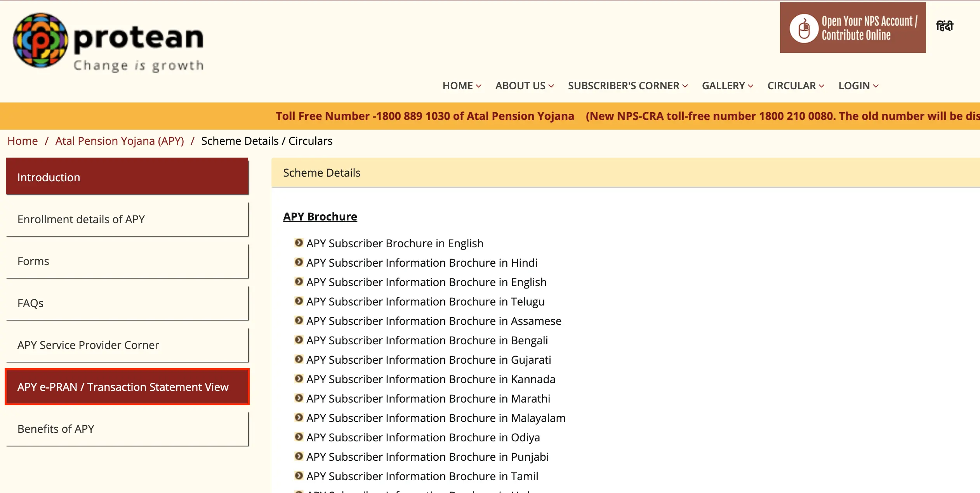
Task: Click bullet icon beside Brochure in Bengali
Action: click(x=299, y=340)
